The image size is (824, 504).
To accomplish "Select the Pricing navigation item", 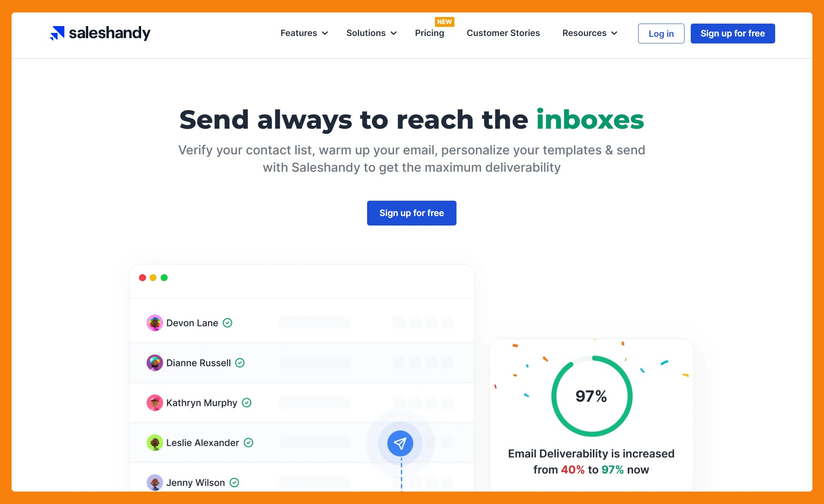I will pyautogui.click(x=430, y=33).
